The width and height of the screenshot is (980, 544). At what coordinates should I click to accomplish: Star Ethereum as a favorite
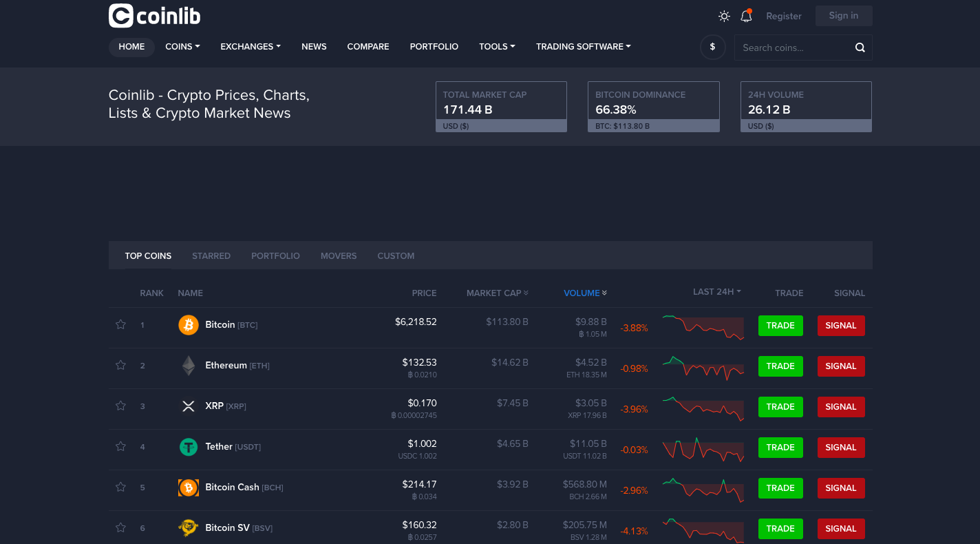120,365
